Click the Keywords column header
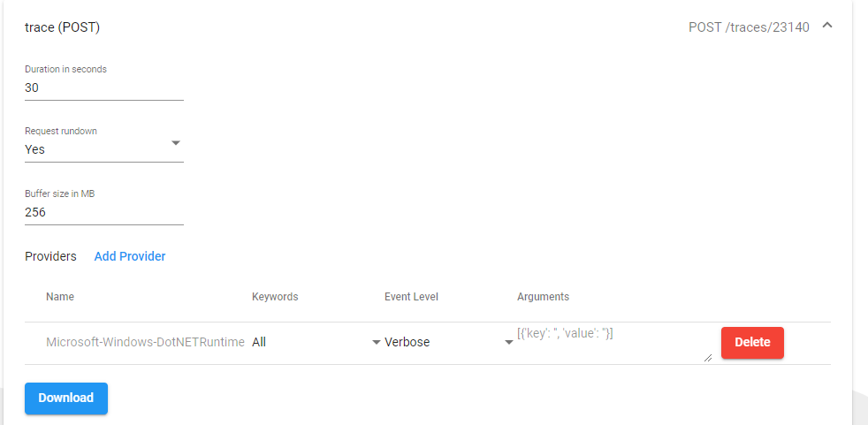The height and width of the screenshot is (425, 868). point(275,297)
